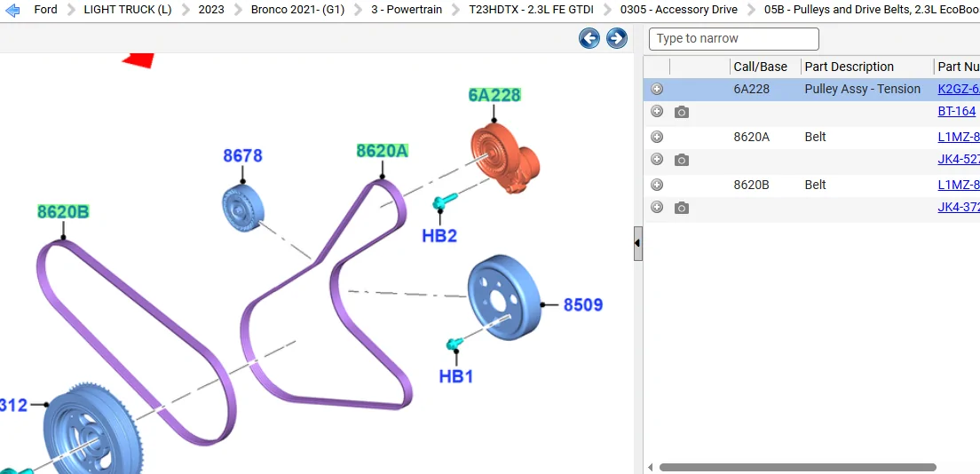Expand the 8620A Belt row
This screenshot has width=980, height=474.
tap(656, 137)
